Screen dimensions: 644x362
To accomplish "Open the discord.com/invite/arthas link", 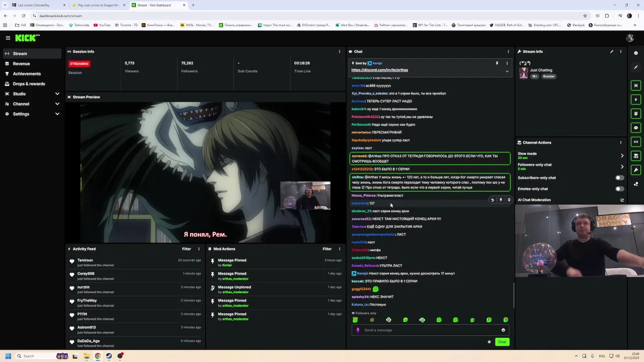I will click(379, 70).
